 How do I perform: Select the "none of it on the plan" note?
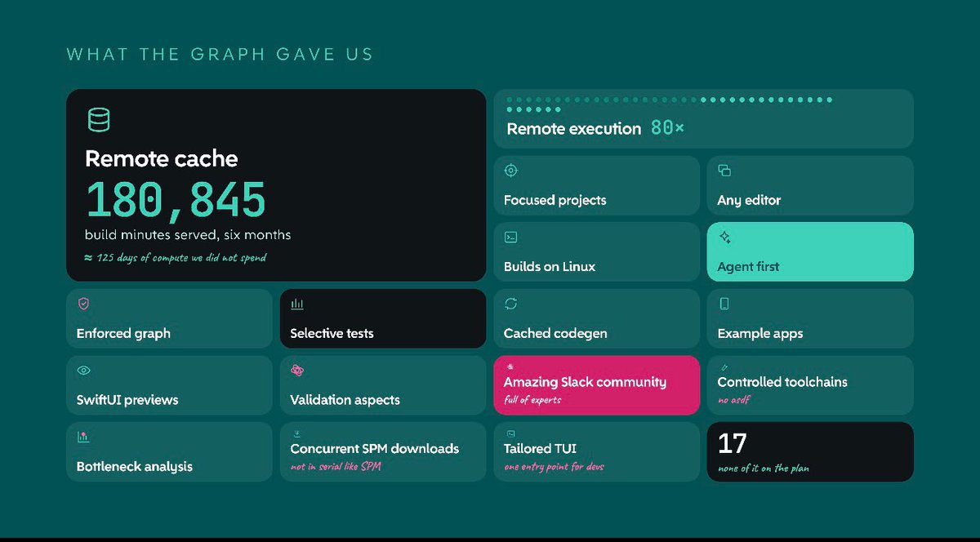pos(763,468)
